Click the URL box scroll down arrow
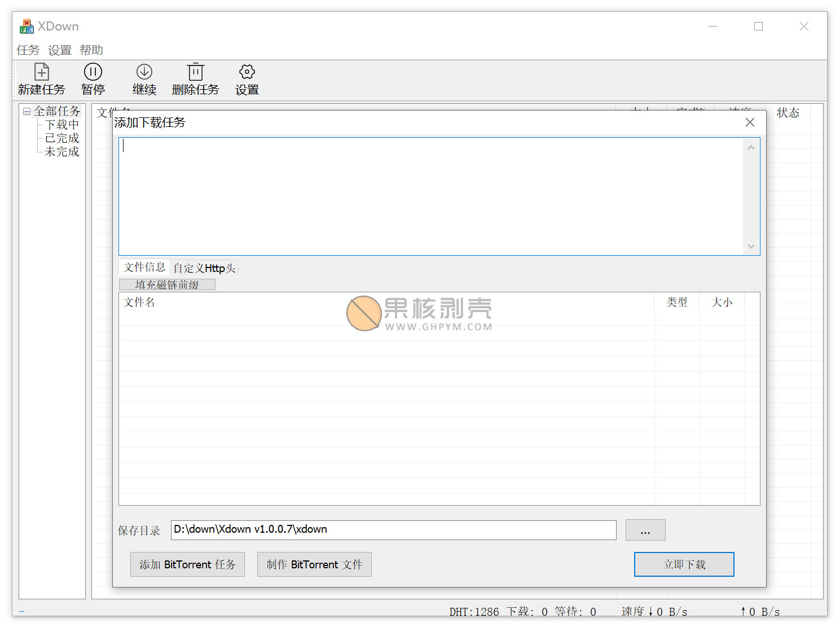 click(751, 246)
